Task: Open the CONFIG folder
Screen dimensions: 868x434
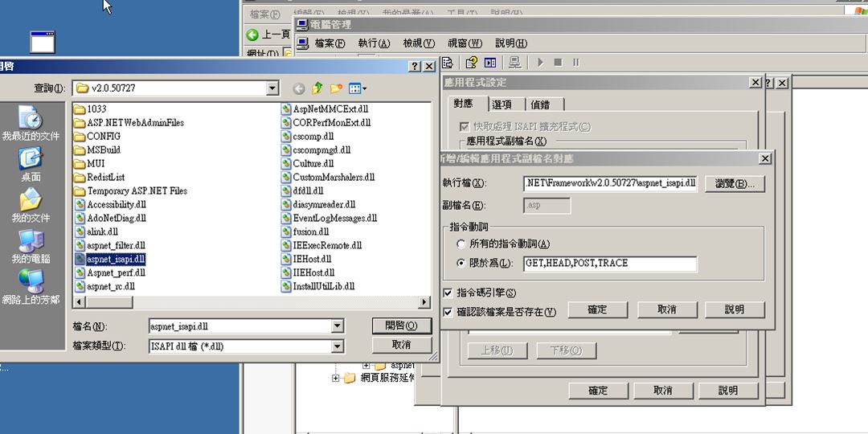Action: point(103,136)
